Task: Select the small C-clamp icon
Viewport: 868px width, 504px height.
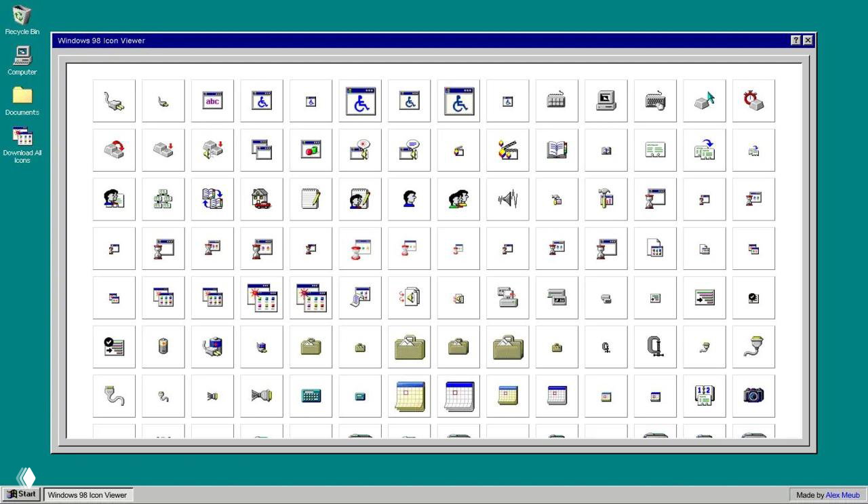Action: point(606,347)
